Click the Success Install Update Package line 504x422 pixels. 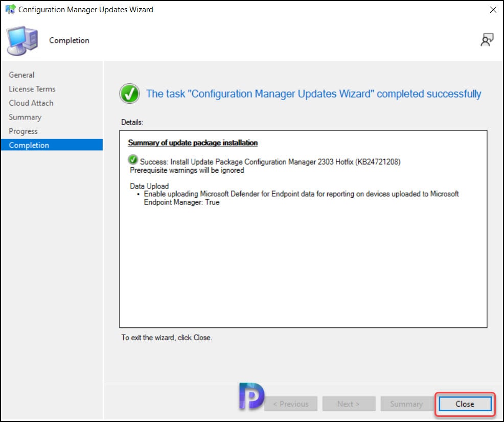coord(270,162)
